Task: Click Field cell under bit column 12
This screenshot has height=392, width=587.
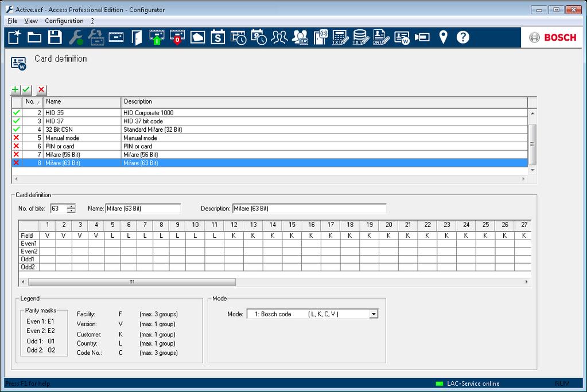Action: click(234, 236)
